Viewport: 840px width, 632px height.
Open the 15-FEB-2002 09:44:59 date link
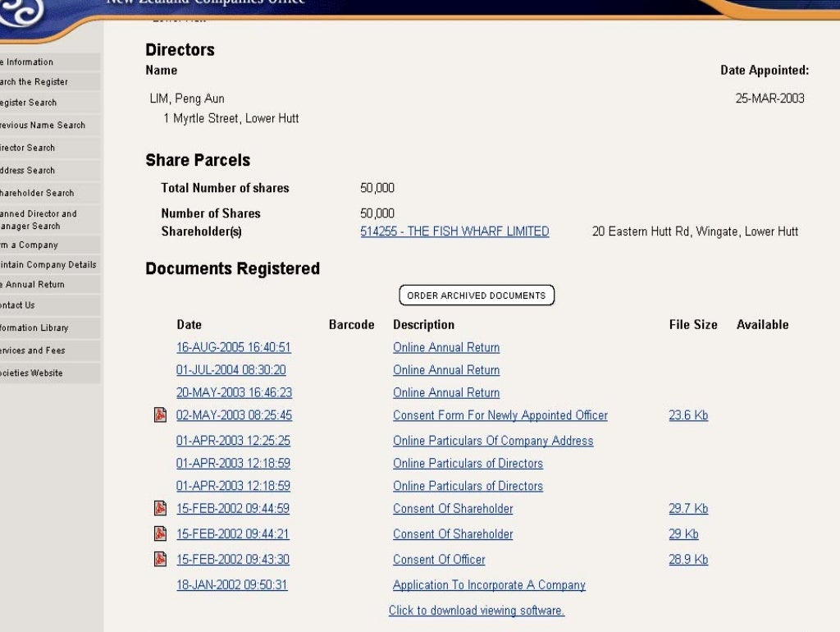click(x=233, y=508)
